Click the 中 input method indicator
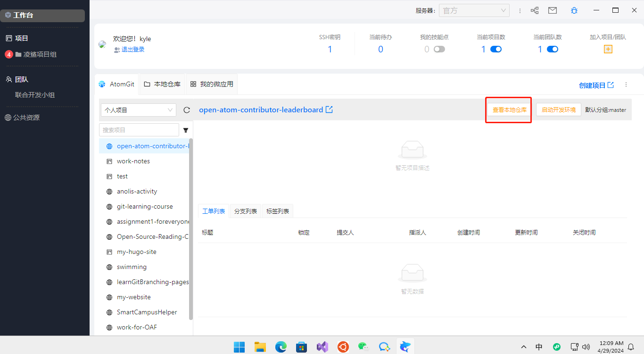 point(539,347)
